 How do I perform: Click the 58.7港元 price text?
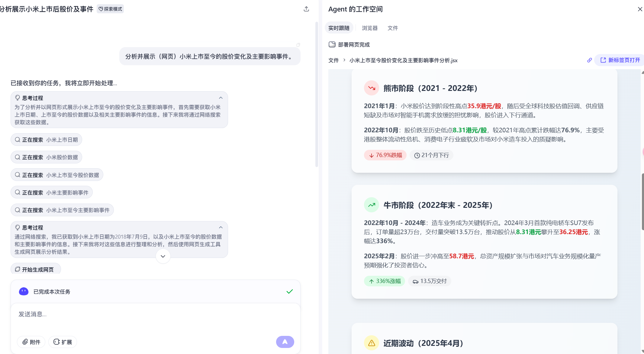pos(462,256)
